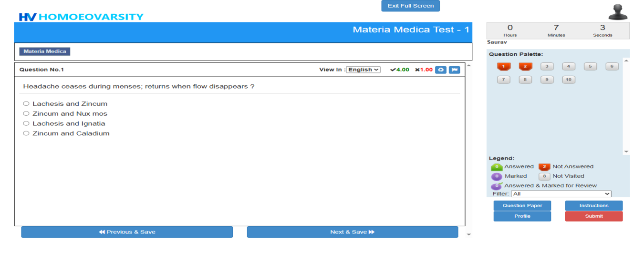Open question 5 from the question palette

(590, 67)
